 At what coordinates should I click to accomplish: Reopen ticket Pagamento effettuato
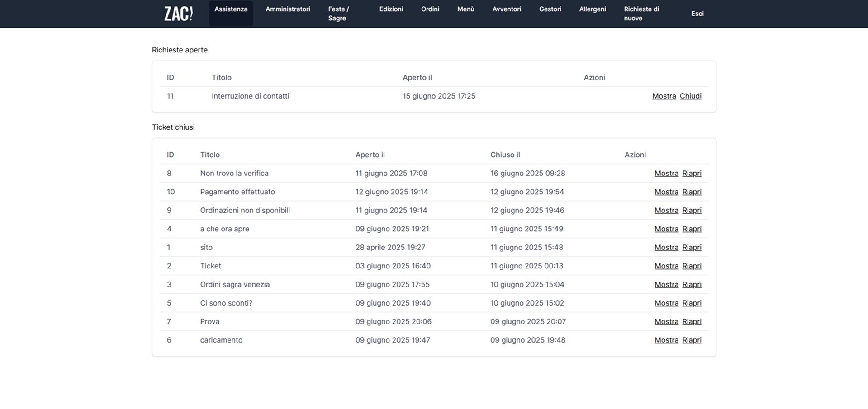(692, 192)
